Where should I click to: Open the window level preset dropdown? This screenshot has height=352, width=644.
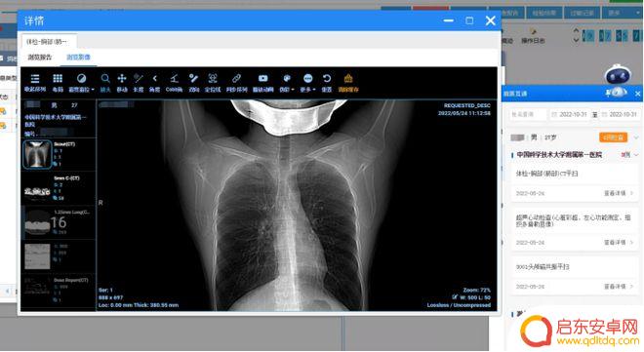[81, 82]
